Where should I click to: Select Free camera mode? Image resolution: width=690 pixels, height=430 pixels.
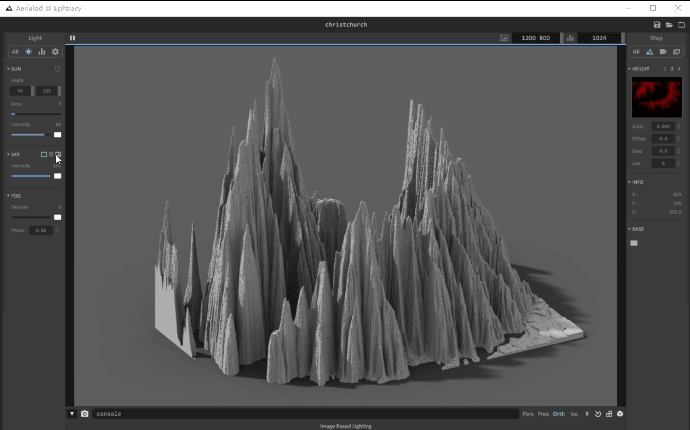click(x=543, y=413)
